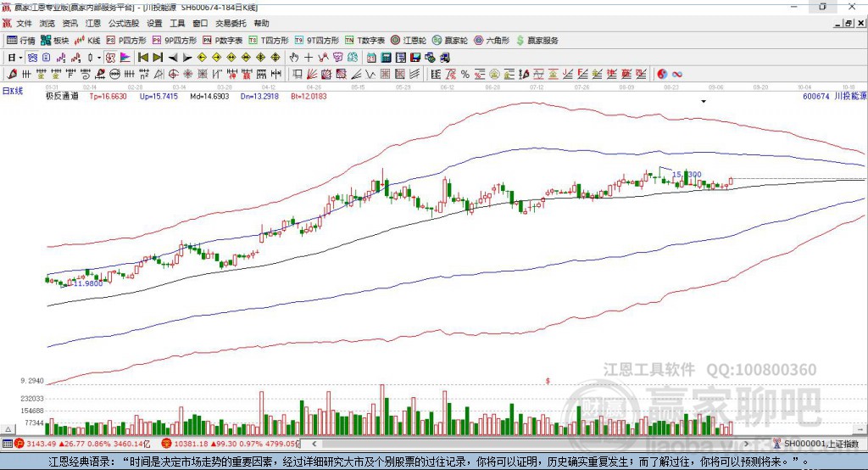Click the Dn=13.2918 value
The width and height of the screenshot is (868, 470).
point(259,96)
